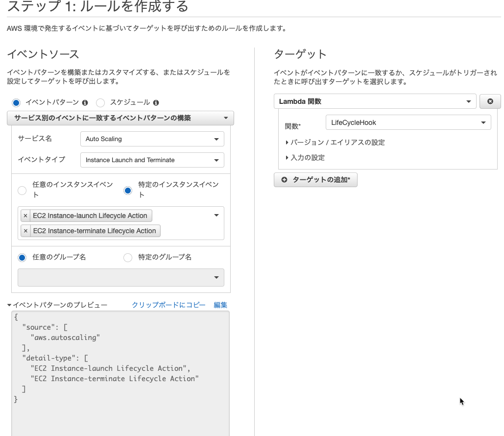Click info icon beside イベントパターン
The image size is (504, 436).
click(x=85, y=102)
